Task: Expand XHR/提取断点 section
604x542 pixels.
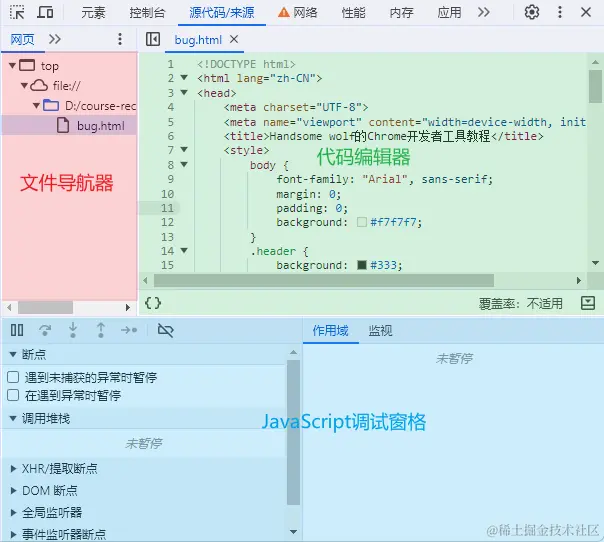Action: click(13, 468)
